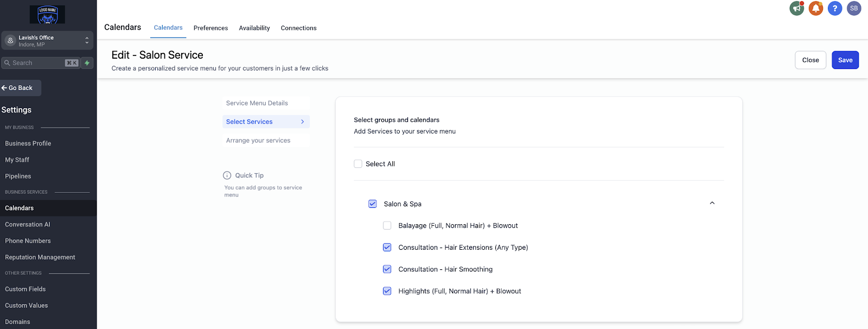Switch to the Availability tab

[254, 28]
